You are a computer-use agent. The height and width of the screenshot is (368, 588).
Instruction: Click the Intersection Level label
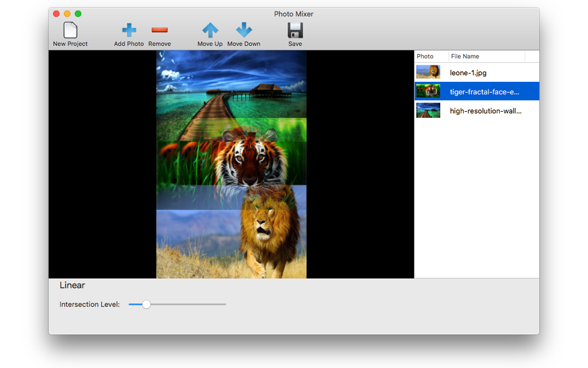90,305
